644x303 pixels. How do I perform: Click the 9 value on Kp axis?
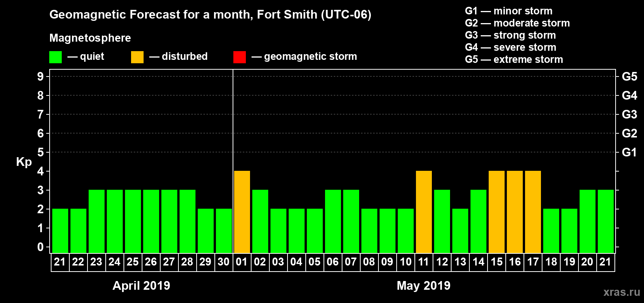click(x=41, y=77)
